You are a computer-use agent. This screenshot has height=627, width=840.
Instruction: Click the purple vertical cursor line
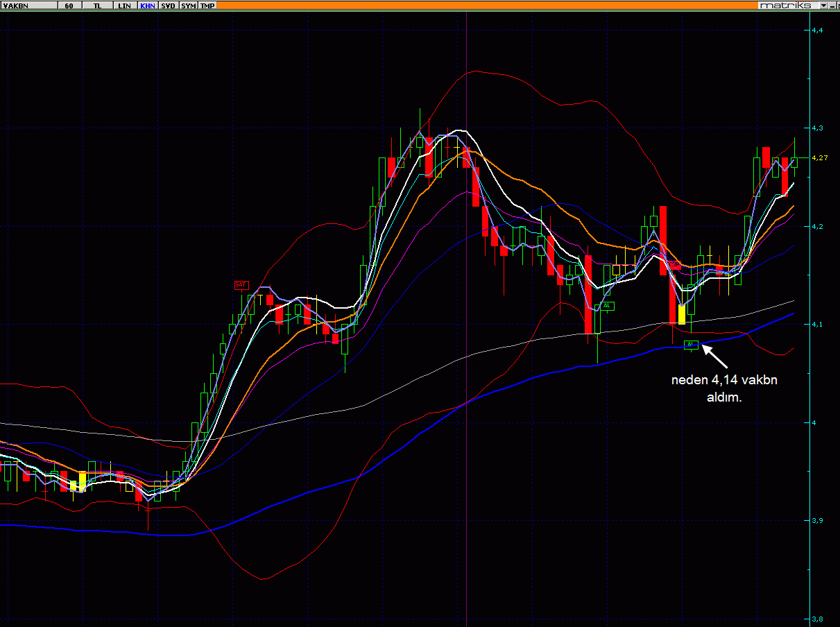tap(466, 319)
